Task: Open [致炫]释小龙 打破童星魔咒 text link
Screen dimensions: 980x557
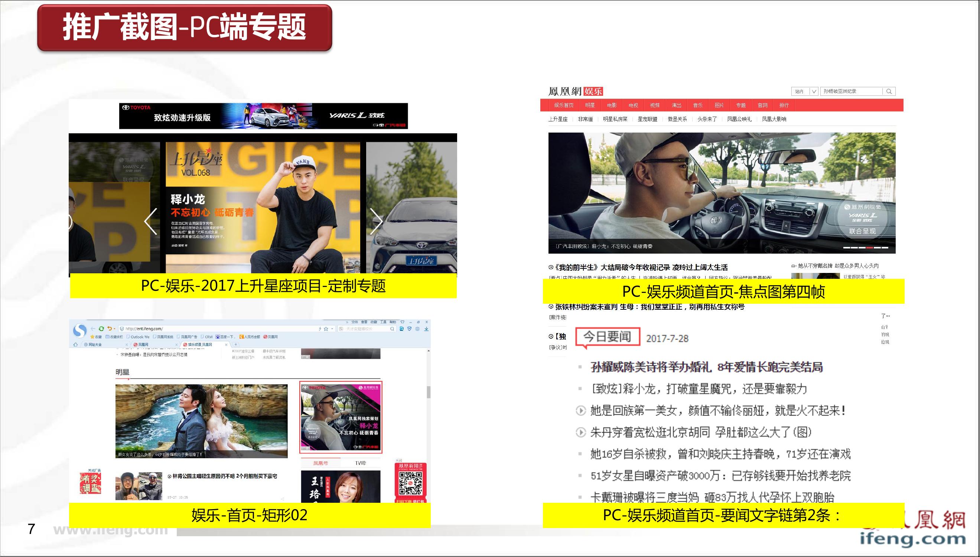Action: point(699,389)
